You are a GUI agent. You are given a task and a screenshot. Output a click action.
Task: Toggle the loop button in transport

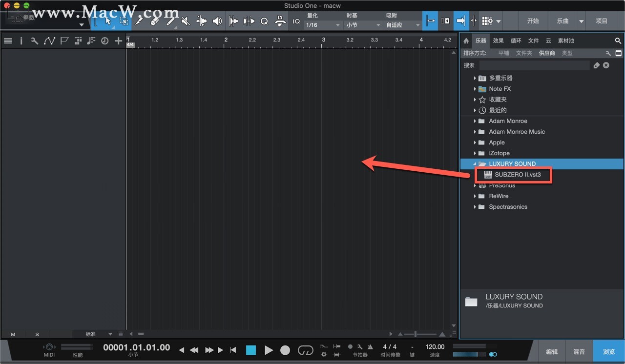(305, 350)
